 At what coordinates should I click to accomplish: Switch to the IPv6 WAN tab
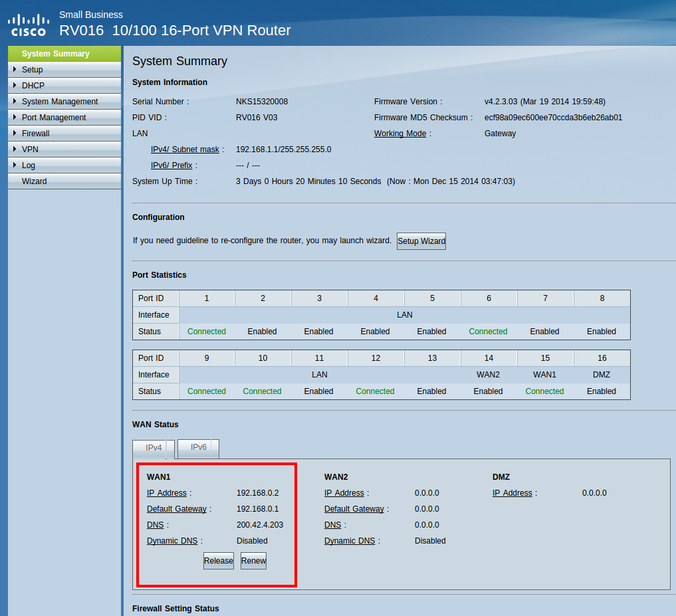point(198,447)
